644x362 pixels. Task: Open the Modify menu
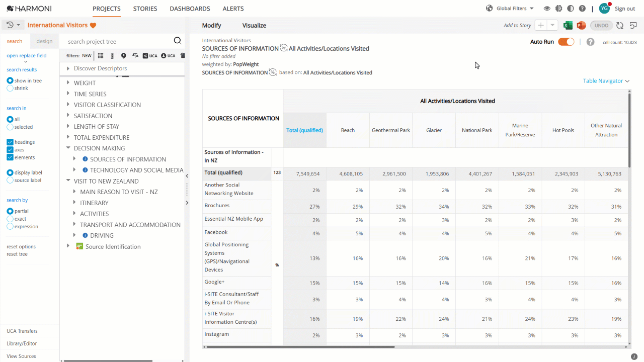[x=211, y=26]
